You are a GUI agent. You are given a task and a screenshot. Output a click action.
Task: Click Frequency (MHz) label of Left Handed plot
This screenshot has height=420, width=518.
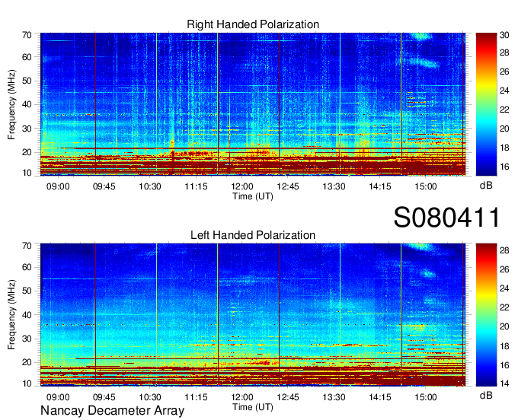(11, 315)
